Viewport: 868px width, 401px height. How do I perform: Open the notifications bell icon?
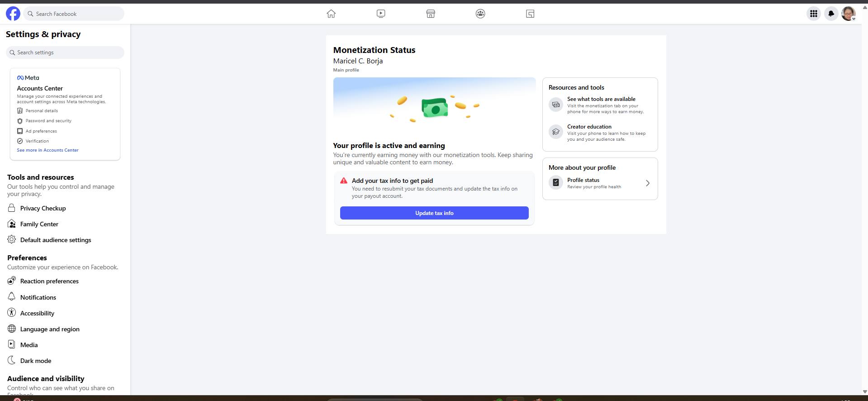point(831,14)
